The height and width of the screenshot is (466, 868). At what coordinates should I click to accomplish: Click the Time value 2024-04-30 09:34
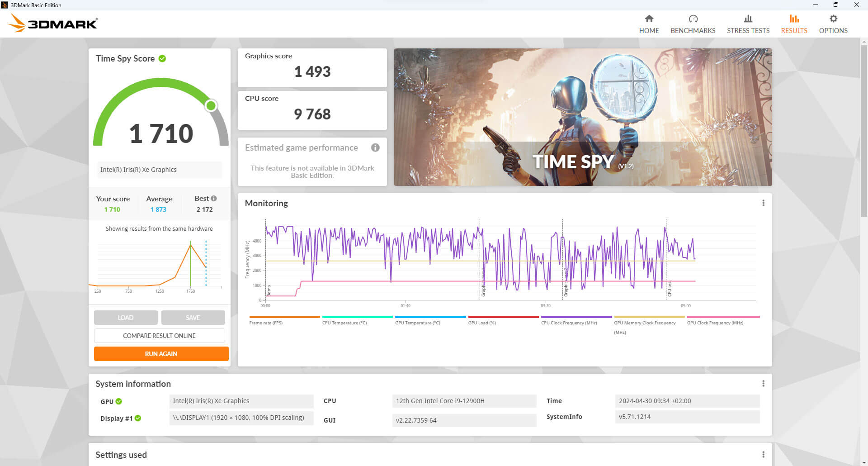(x=687, y=401)
